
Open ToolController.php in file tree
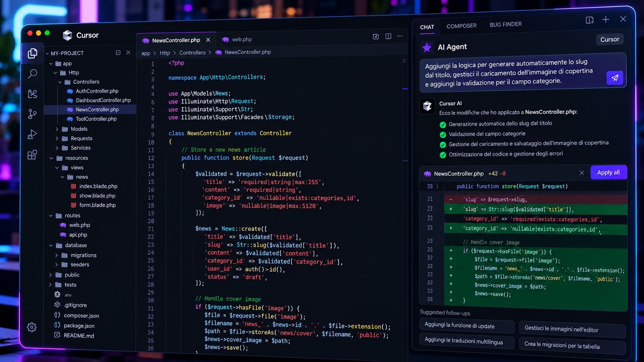tap(96, 119)
